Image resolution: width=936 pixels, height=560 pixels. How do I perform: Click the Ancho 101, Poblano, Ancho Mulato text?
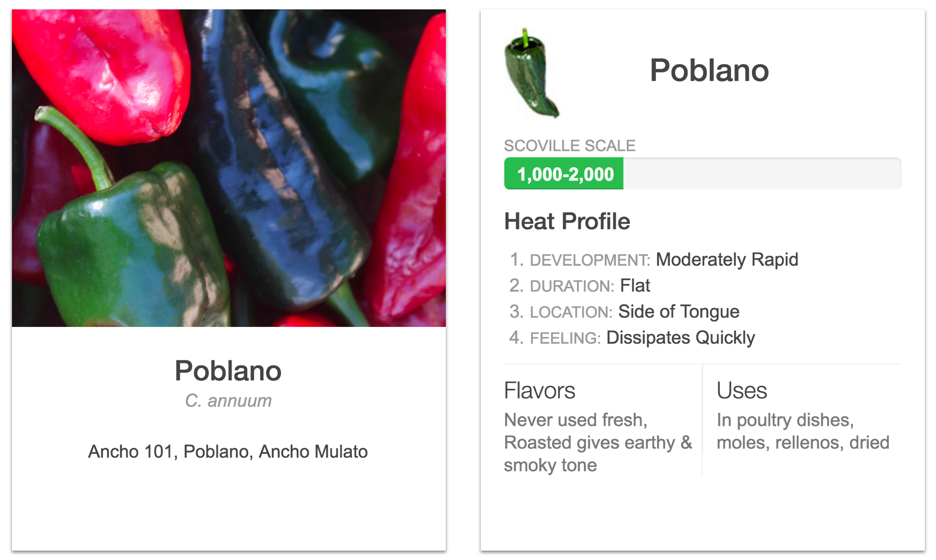(228, 452)
